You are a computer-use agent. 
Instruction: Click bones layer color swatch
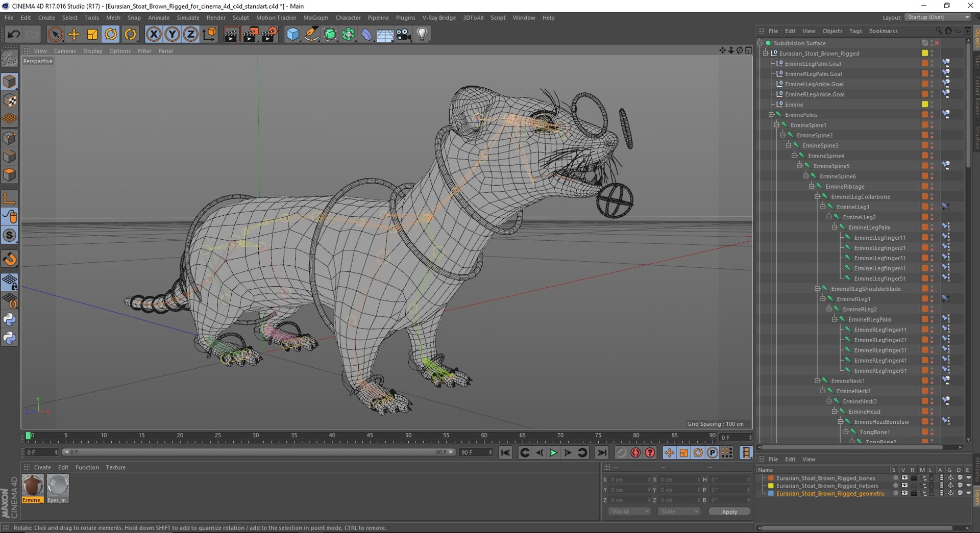771,478
